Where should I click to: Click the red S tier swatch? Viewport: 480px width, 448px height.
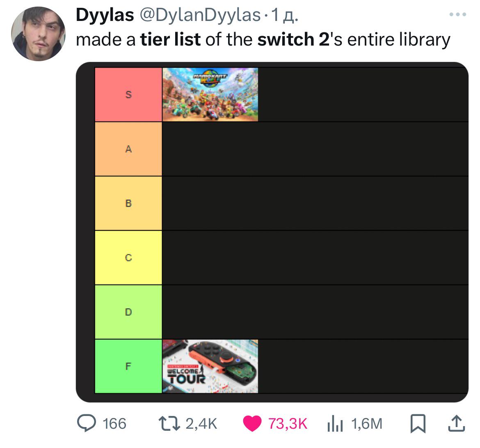point(128,94)
